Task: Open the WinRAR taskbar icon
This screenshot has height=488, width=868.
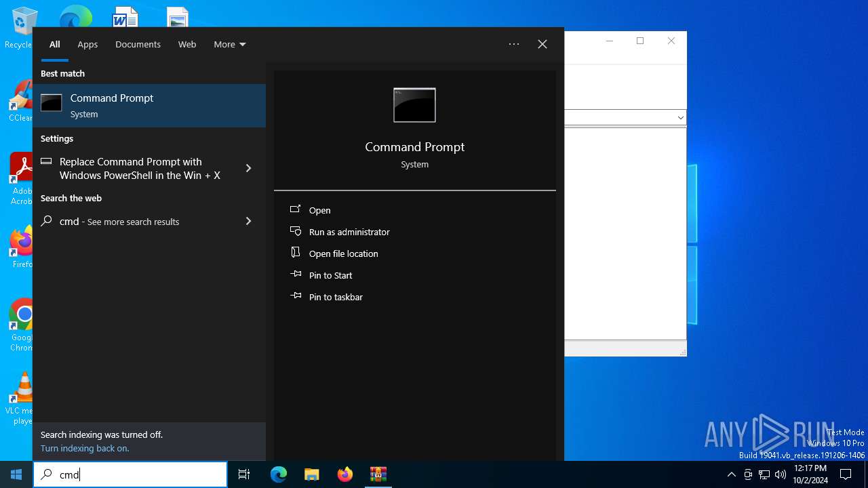Action: pos(378,474)
